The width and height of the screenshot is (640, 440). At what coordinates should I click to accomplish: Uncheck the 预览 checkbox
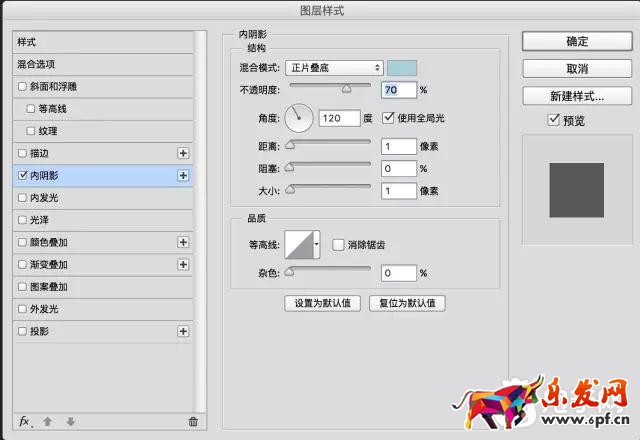click(554, 120)
